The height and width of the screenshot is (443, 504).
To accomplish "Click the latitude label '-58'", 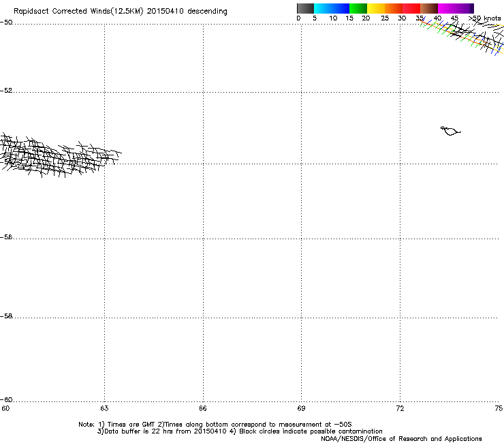I will [x=6, y=316].
